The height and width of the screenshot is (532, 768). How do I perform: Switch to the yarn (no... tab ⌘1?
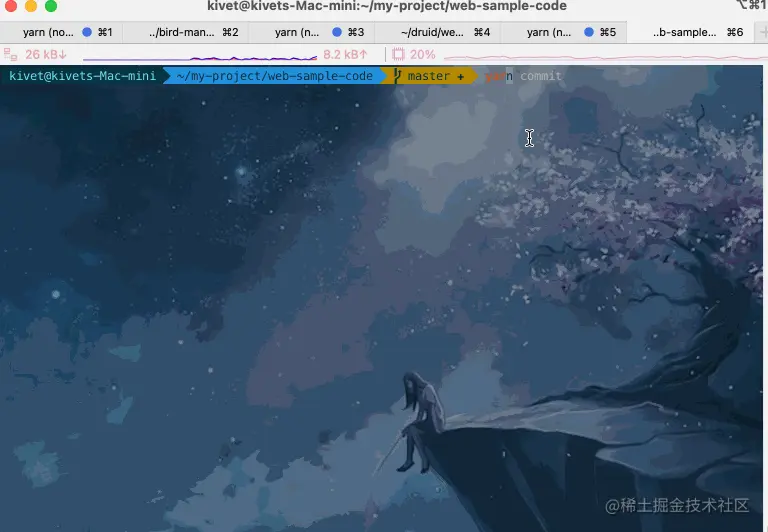click(x=61, y=32)
